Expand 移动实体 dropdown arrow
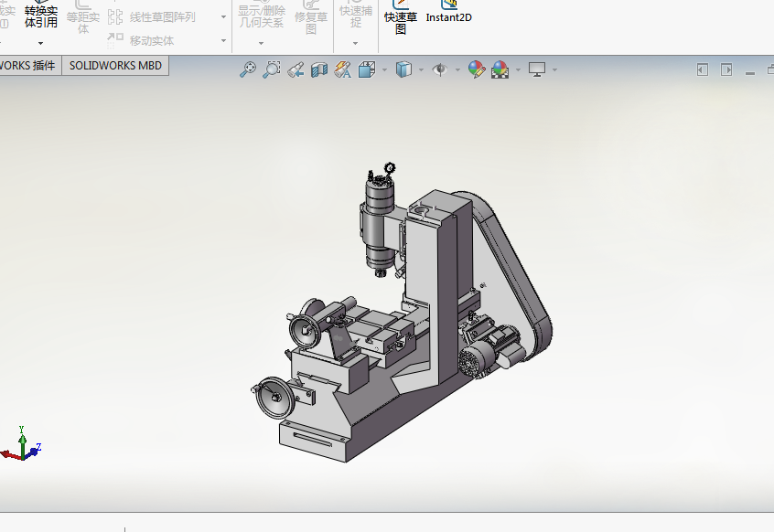 223,40
